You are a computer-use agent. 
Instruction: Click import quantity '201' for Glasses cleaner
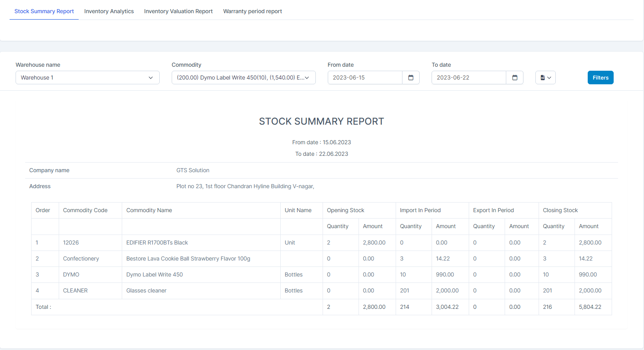click(404, 290)
